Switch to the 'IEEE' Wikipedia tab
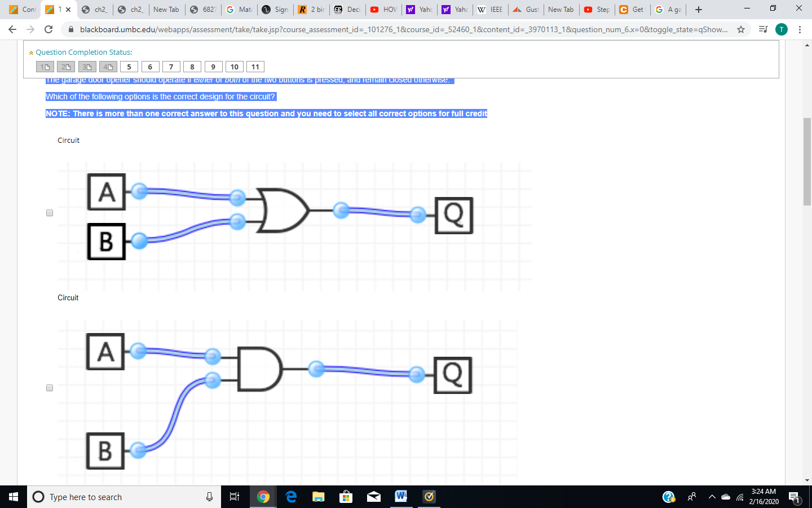Screen dimensions: 812x508 coord(490,10)
